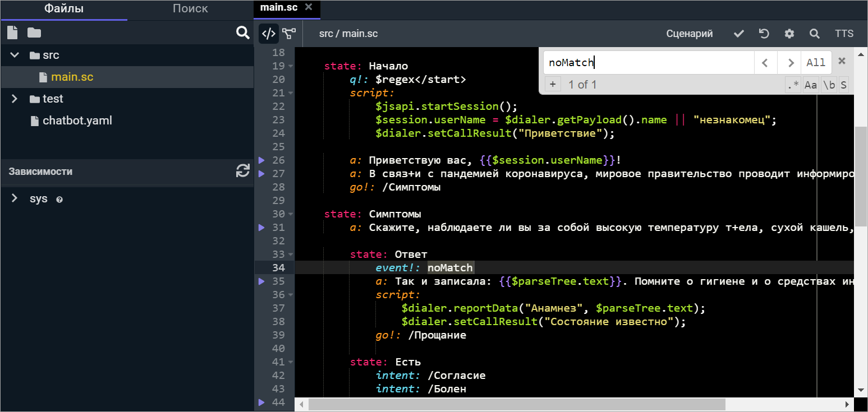Click the TTS button
868x412 pixels.
pyautogui.click(x=844, y=34)
